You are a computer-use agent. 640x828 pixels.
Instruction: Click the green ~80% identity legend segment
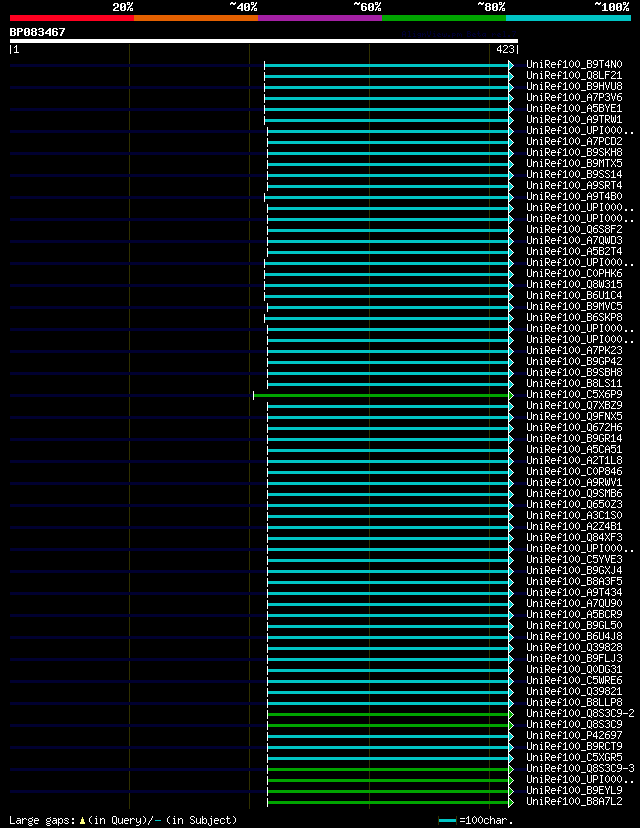(x=444, y=18)
